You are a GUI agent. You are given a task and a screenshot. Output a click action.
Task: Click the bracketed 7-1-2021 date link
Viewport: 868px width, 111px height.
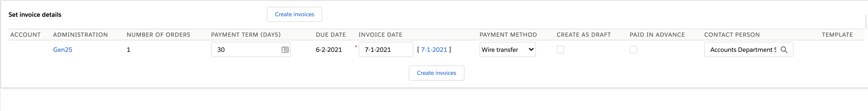pyautogui.click(x=434, y=50)
